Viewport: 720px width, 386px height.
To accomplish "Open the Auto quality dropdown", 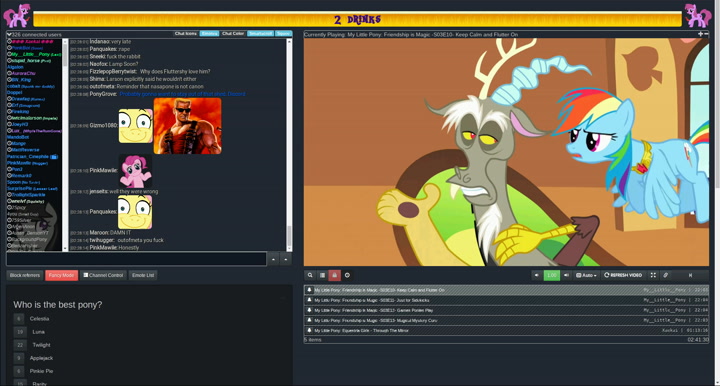I will click(586, 275).
